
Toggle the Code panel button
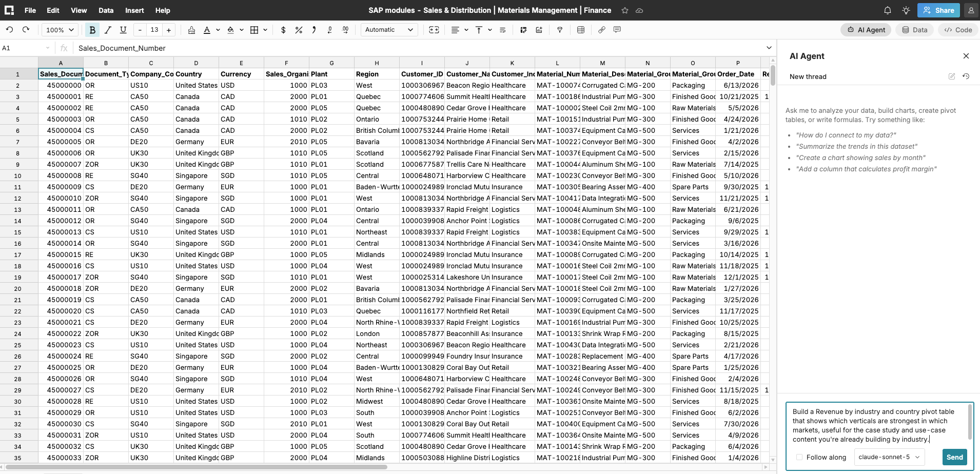[958, 30]
